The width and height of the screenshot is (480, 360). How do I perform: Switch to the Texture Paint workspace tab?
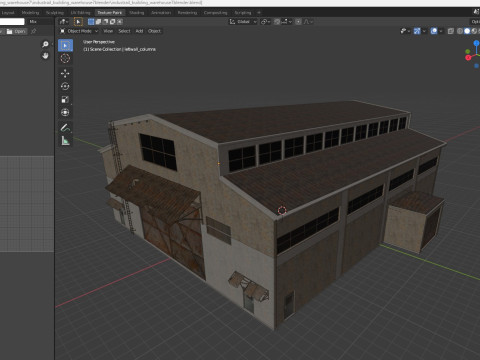(x=110, y=13)
